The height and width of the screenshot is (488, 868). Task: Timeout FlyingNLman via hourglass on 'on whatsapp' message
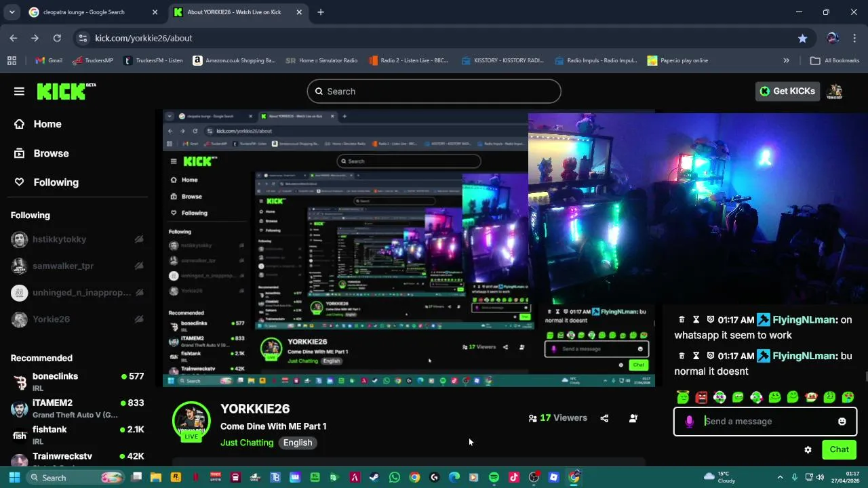click(696, 320)
